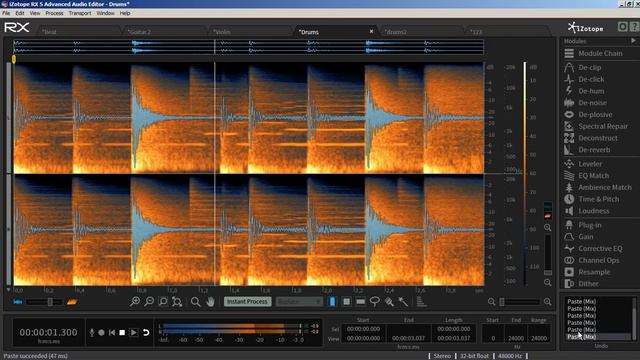Open the De-noise module
The height and width of the screenshot is (360, 640).
[585, 103]
